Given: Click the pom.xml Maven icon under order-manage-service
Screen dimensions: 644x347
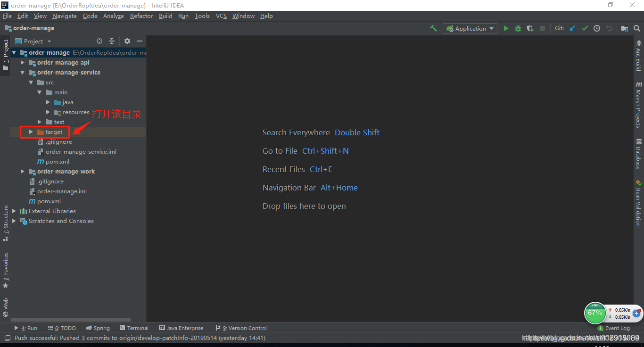Looking at the screenshot, I should coord(41,162).
